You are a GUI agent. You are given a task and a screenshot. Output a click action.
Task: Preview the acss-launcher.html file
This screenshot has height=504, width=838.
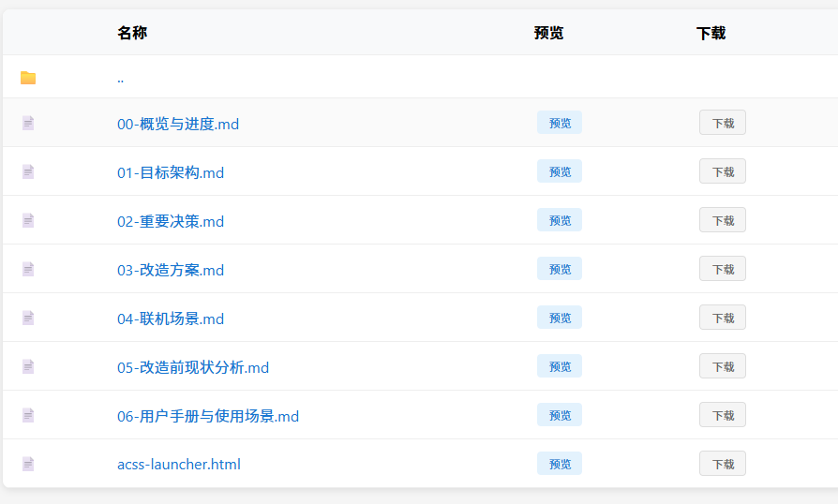click(560, 464)
